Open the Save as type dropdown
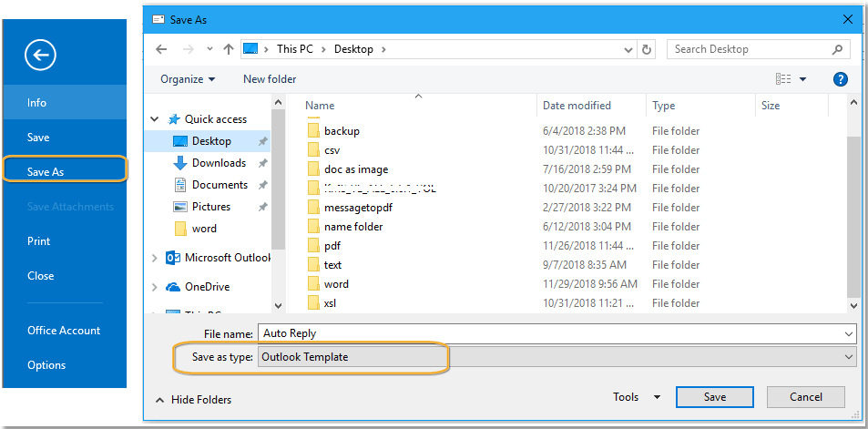This screenshot has width=868, height=429. coord(557,357)
